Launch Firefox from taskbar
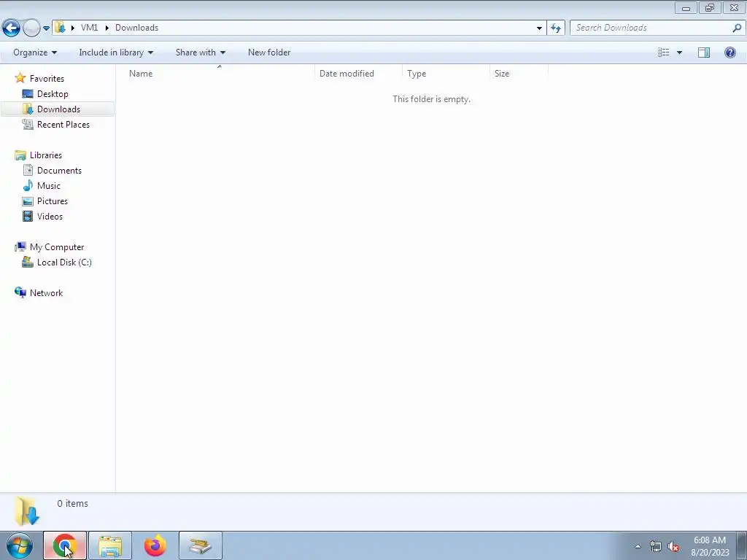 point(155,545)
